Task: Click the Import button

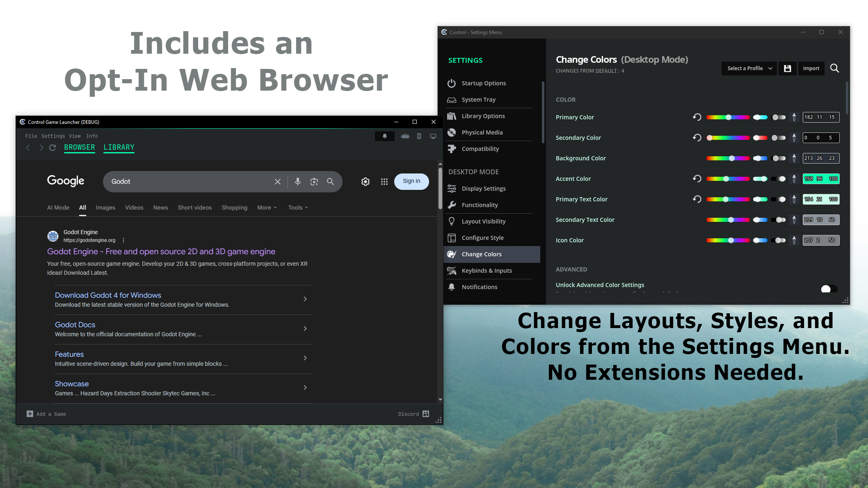Action: [x=811, y=68]
